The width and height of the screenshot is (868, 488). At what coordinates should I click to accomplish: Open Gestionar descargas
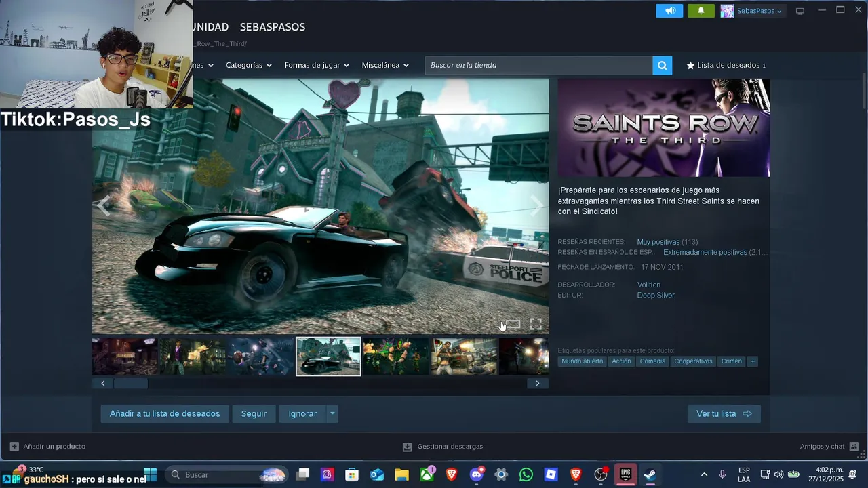[x=443, y=447]
